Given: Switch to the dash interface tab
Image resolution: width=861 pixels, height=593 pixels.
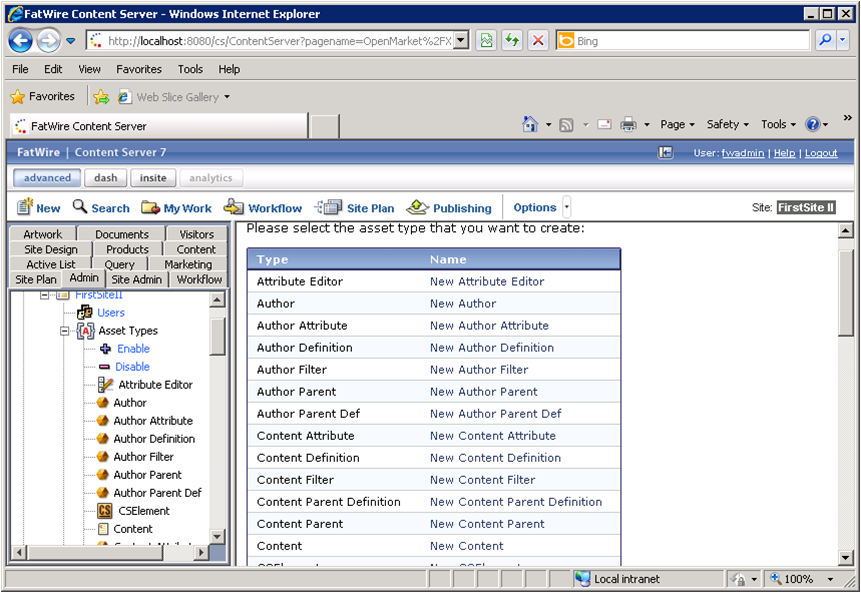Looking at the screenshot, I should [105, 178].
